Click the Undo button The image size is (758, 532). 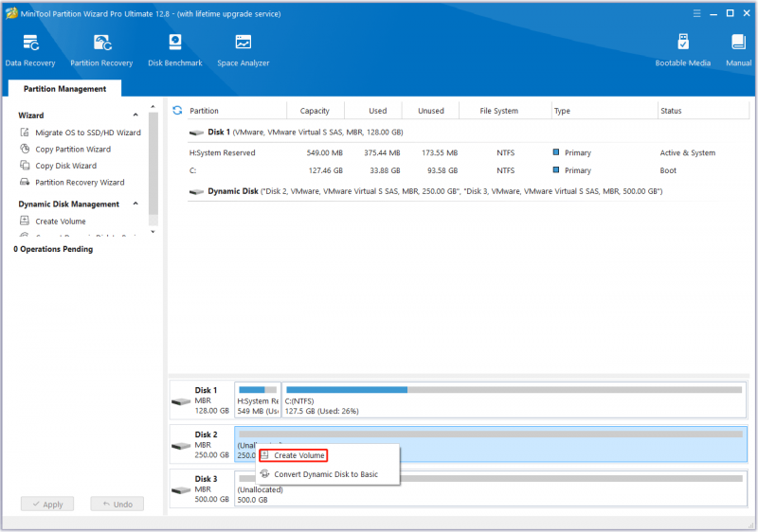[117, 504]
